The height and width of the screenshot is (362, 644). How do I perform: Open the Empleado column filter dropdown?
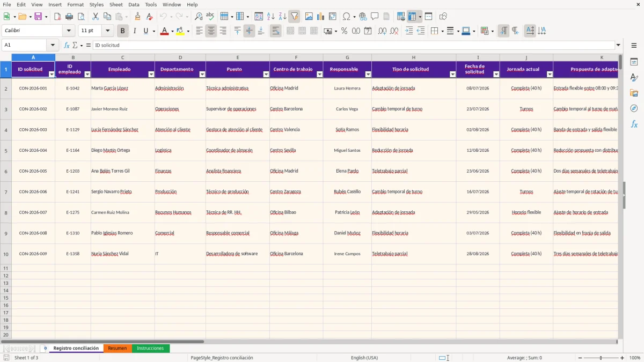151,75
